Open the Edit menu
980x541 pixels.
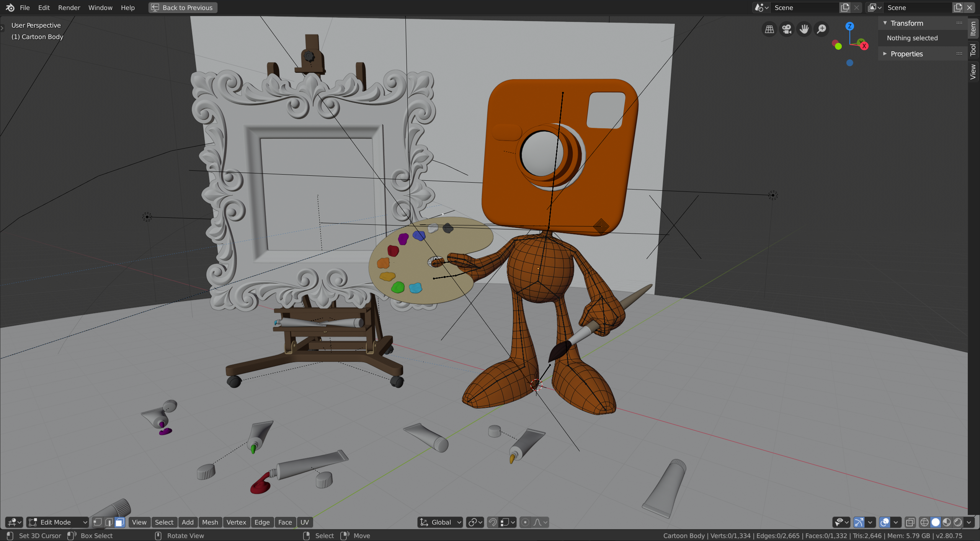(44, 8)
